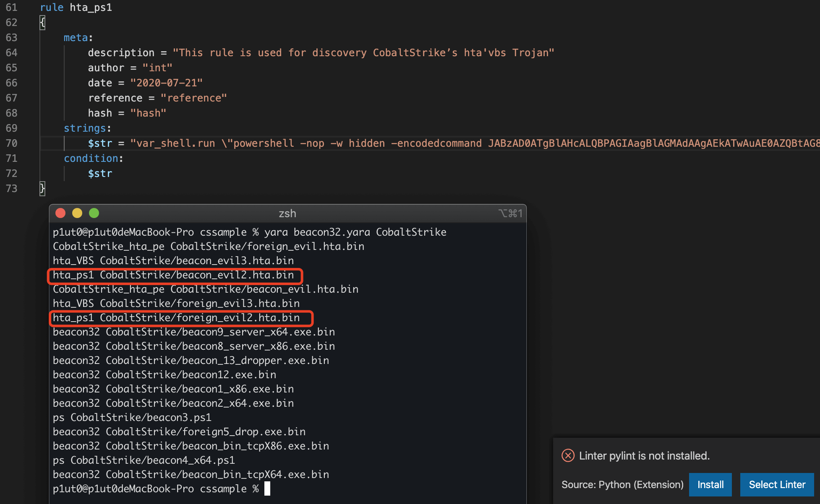
Task: Click the terminal prompt cursor at the bottom
Action: 267,488
